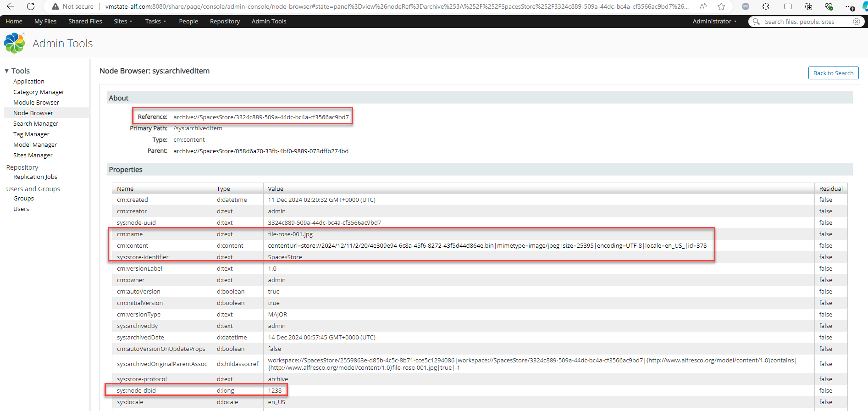Image resolution: width=868 pixels, height=411 pixels.
Task: Click the SpacesStore store-identifier value
Action: click(x=285, y=257)
